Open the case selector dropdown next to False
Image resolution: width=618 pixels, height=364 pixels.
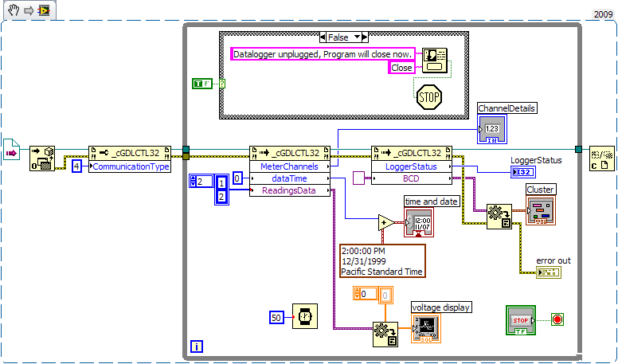coord(358,37)
